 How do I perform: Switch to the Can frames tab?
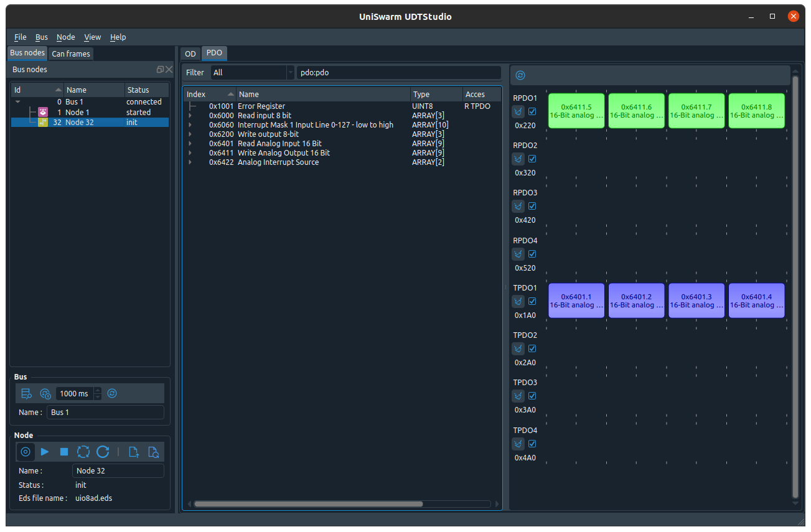71,54
